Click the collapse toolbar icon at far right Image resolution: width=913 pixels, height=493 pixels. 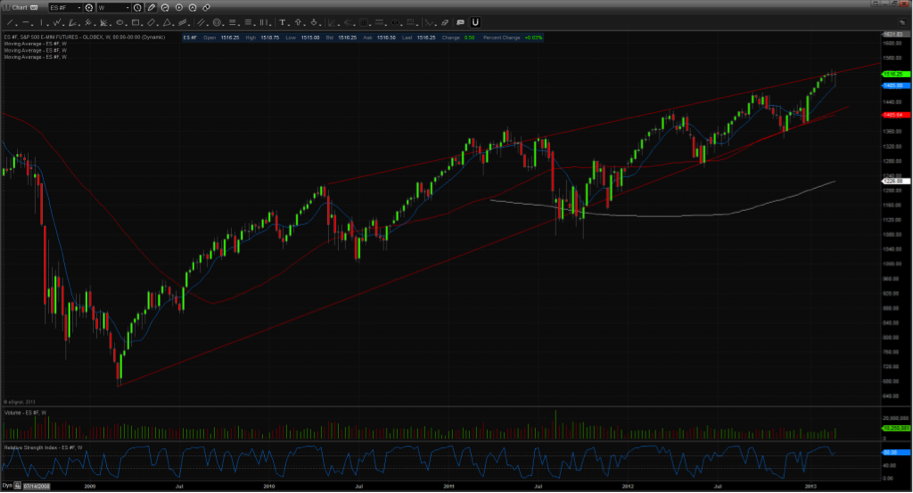click(x=903, y=23)
